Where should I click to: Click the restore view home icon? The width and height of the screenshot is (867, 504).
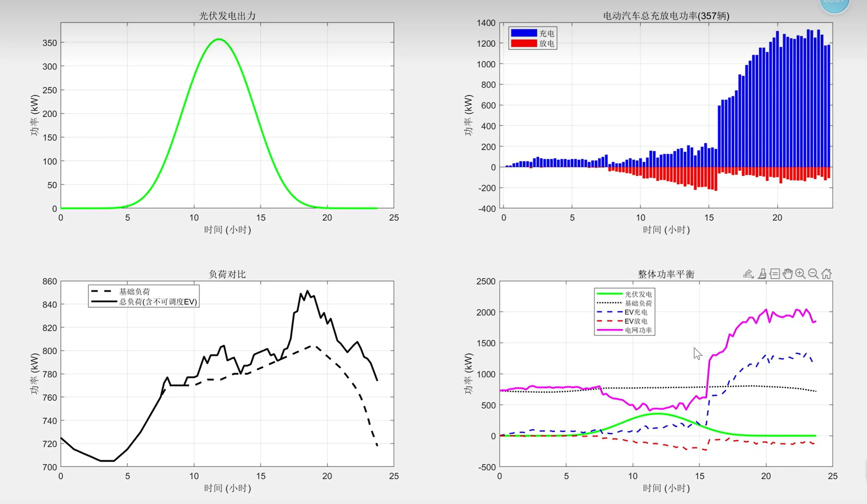point(826,274)
